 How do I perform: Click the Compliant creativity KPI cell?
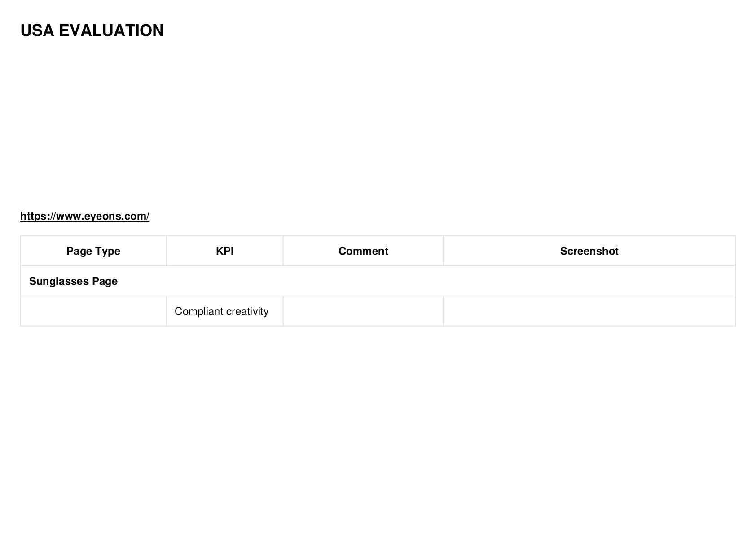coord(224,311)
